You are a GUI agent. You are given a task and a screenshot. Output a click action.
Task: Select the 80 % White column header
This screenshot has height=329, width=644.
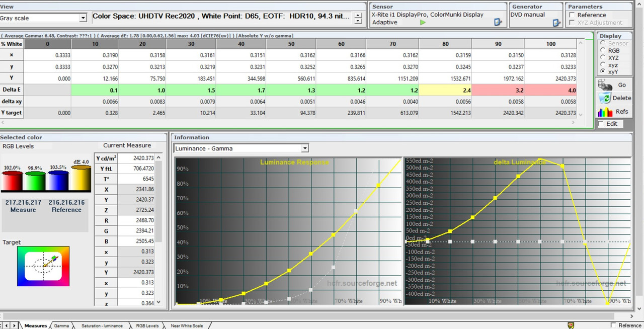pos(445,44)
